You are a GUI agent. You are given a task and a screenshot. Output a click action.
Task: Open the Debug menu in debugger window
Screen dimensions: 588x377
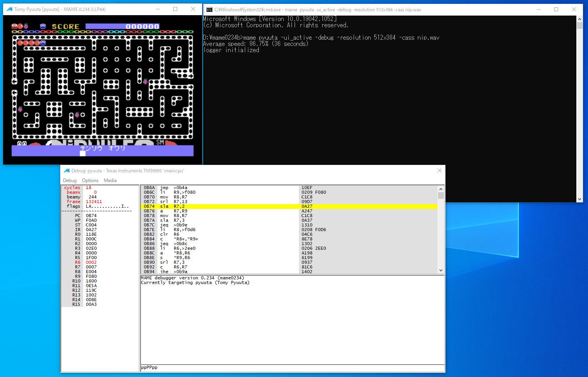70,181
